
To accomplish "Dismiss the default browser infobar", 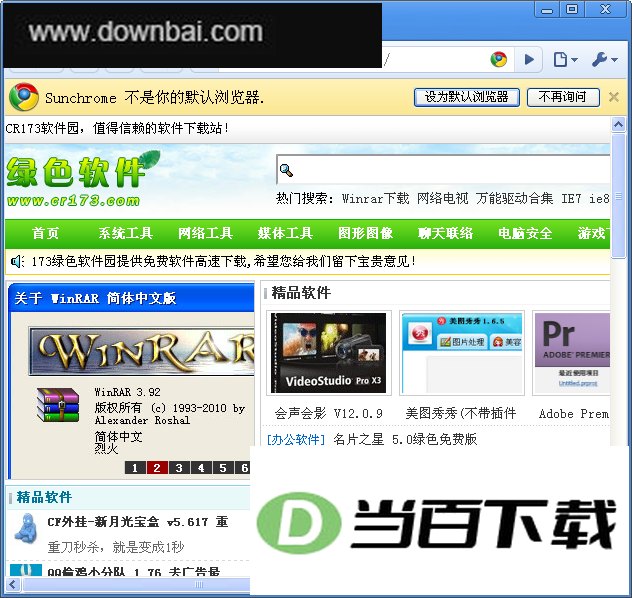I will click(613, 97).
